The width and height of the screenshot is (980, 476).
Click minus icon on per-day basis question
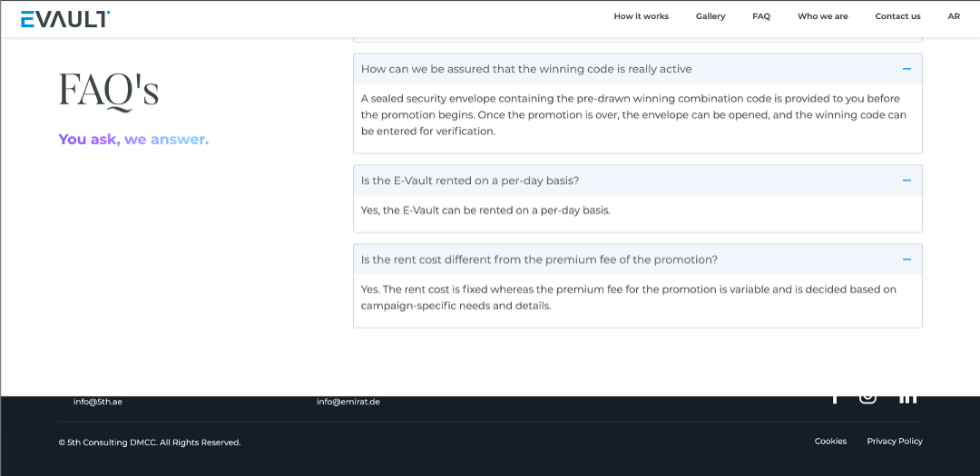pyautogui.click(x=906, y=180)
